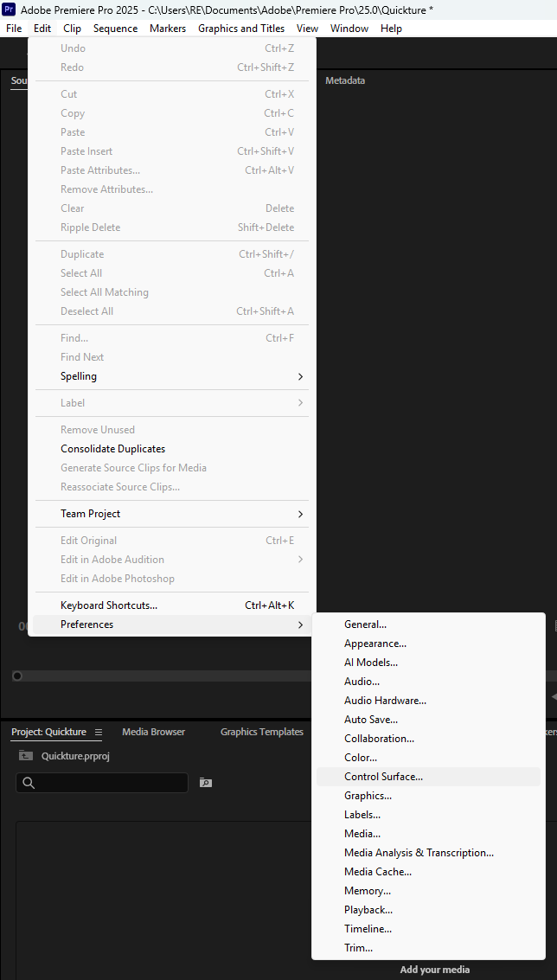Open Audio... preferences
557x980 pixels.
pyautogui.click(x=428, y=682)
